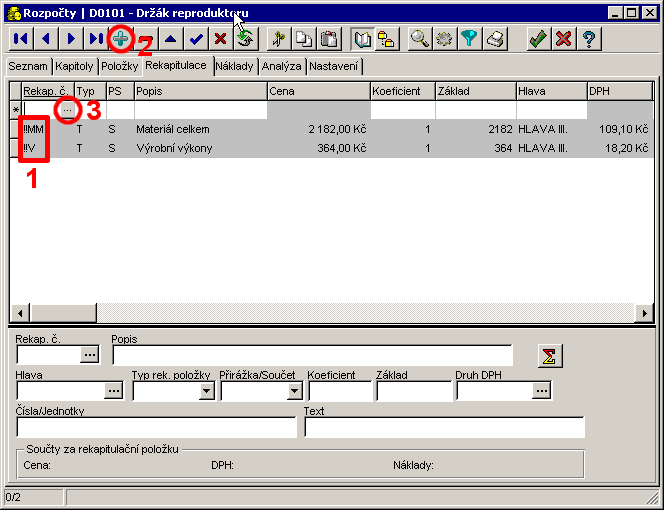The width and height of the screenshot is (664, 510).
Task: Jump to the first record in toolbar
Action: click(x=19, y=39)
